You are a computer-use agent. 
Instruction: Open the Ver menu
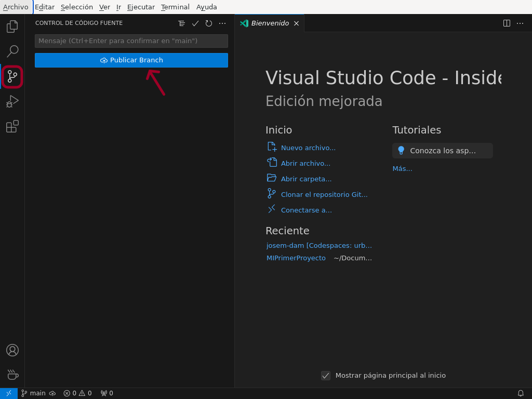pos(104,7)
